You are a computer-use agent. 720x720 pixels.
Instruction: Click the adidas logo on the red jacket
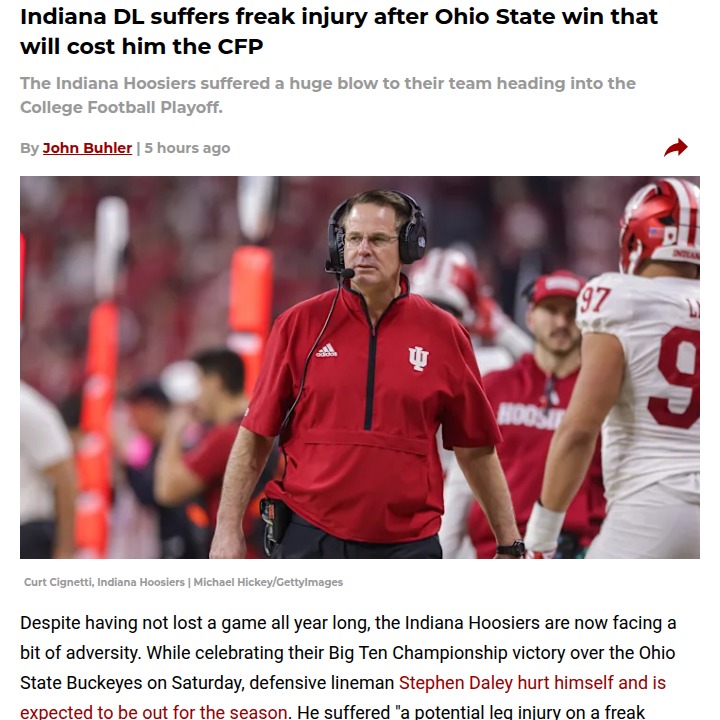(x=326, y=351)
